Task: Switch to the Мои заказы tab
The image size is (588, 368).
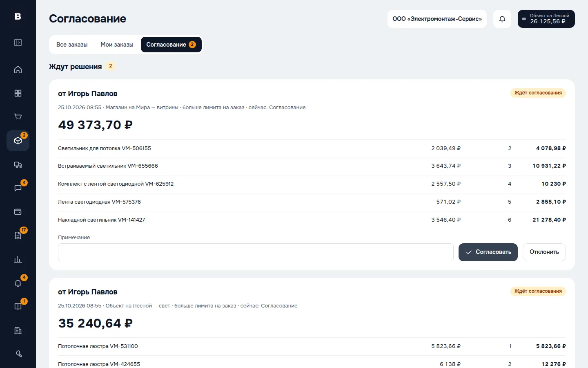Action: (117, 45)
